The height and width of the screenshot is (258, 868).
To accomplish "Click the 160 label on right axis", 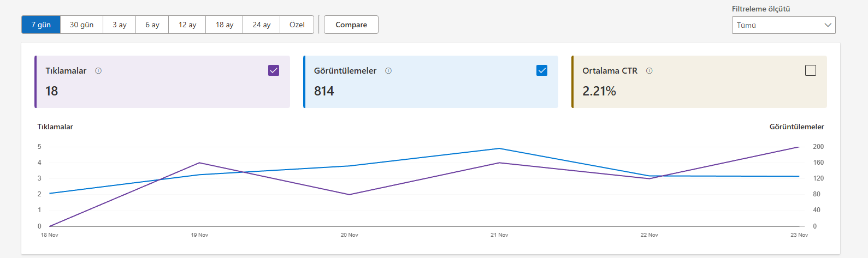I will (818, 163).
